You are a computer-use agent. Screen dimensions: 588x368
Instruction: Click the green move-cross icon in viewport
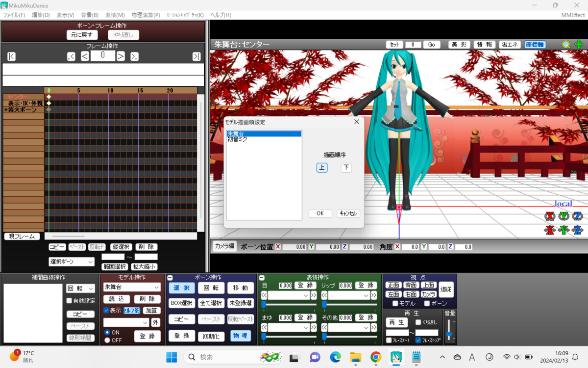coord(579,44)
